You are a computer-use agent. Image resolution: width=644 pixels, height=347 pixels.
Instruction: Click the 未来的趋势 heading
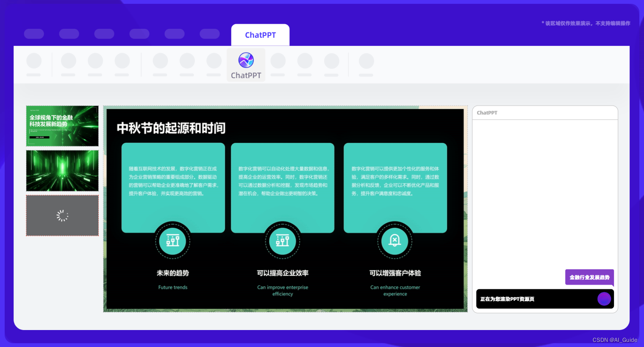[173, 273]
